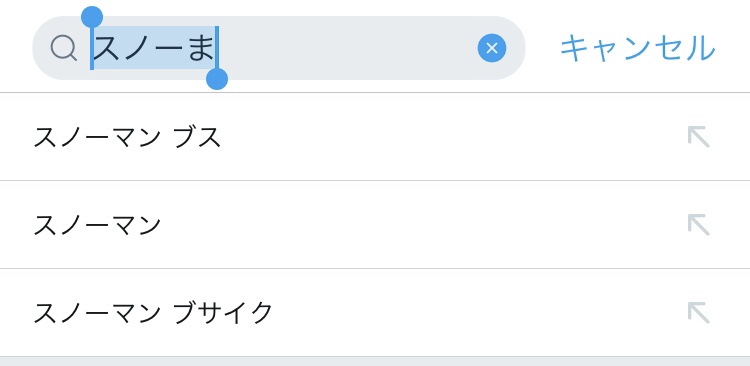Viewport: 750px width, 366px height.
Task: Click blank space in the middle スノーマン row
Action: coord(421,225)
